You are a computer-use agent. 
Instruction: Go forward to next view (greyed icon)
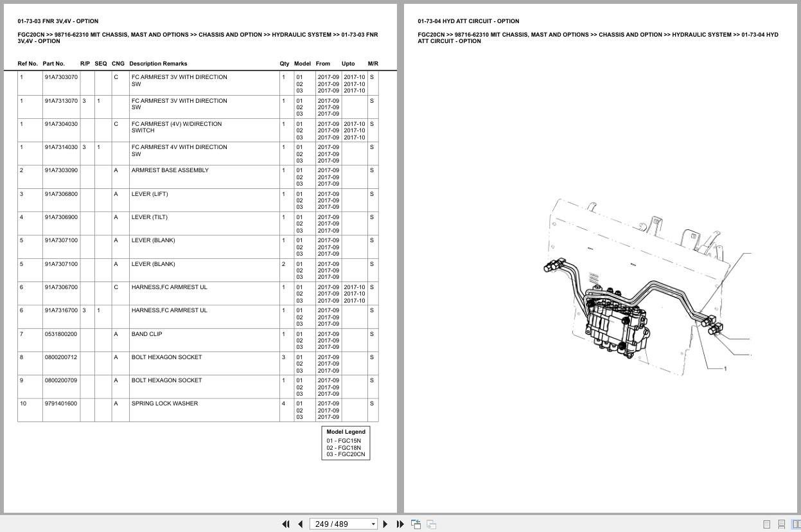(x=431, y=524)
